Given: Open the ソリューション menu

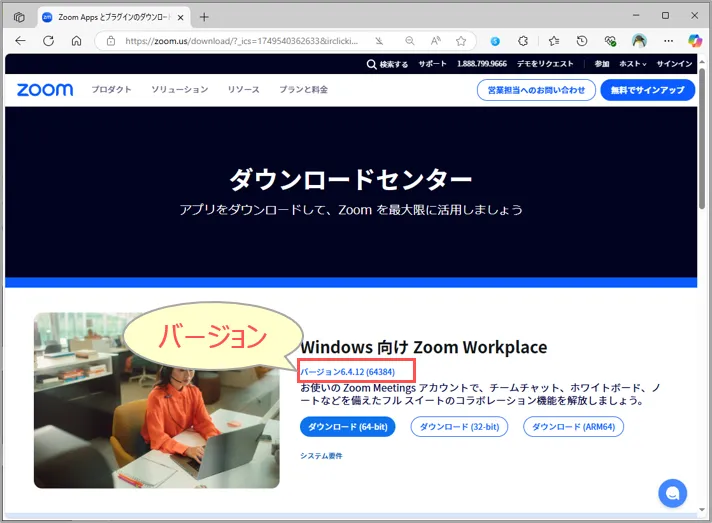Looking at the screenshot, I should click(x=180, y=89).
